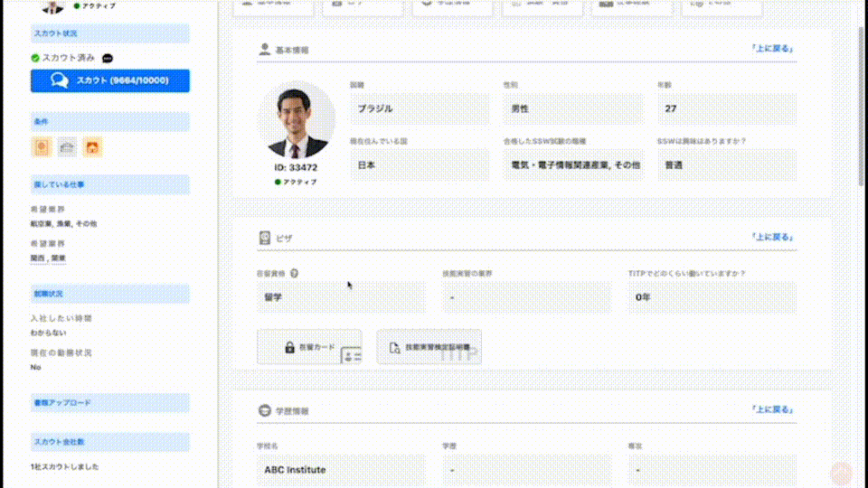Click the candidate profile photo
The image size is (868, 488).
pos(297,120)
